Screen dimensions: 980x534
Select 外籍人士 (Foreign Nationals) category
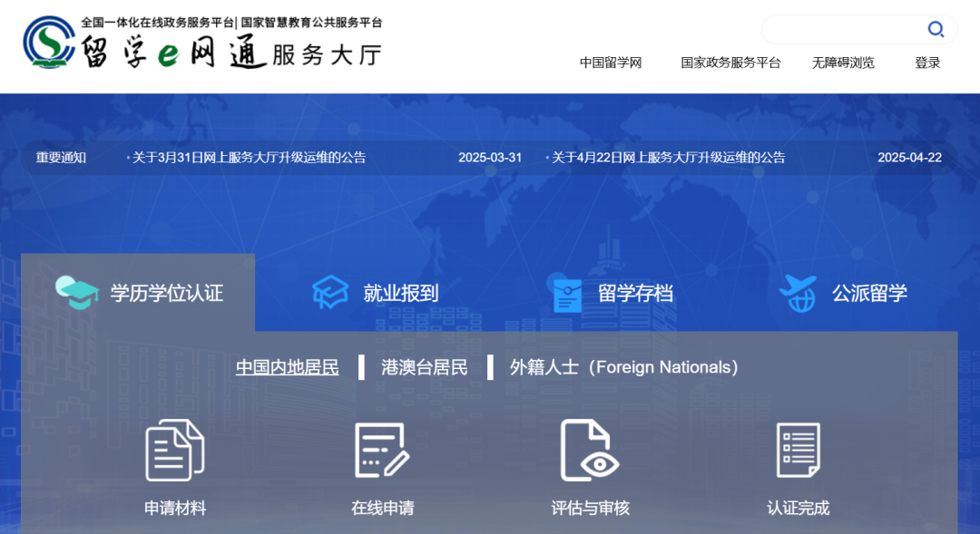pyautogui.click(x=623, y=367)
